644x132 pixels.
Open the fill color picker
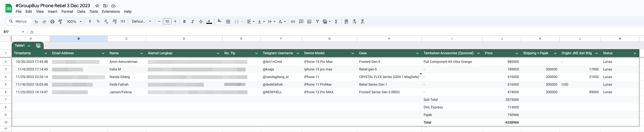click(219, 22)
